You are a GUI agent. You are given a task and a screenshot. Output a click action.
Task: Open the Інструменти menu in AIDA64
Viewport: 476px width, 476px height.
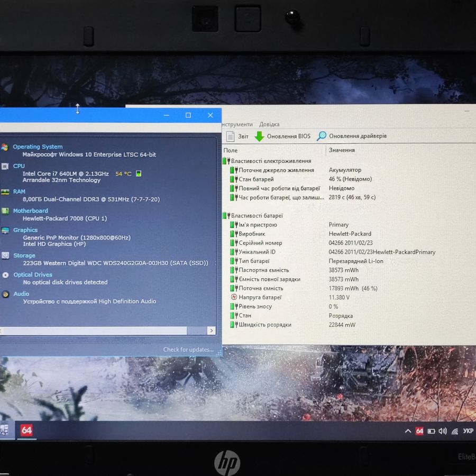point(237,124)
